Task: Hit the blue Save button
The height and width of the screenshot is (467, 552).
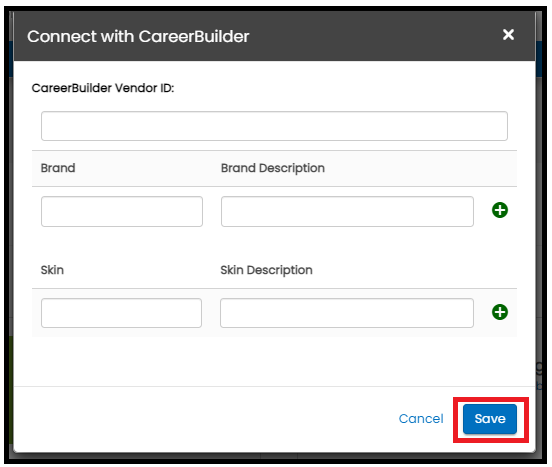Action: coord(490,419)
